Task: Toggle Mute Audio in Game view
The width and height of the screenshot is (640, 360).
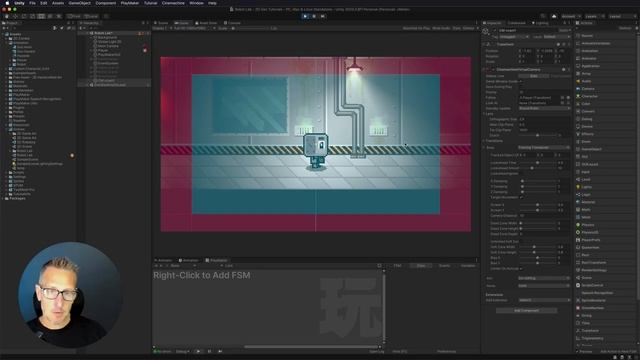Action: pos(441,28)
